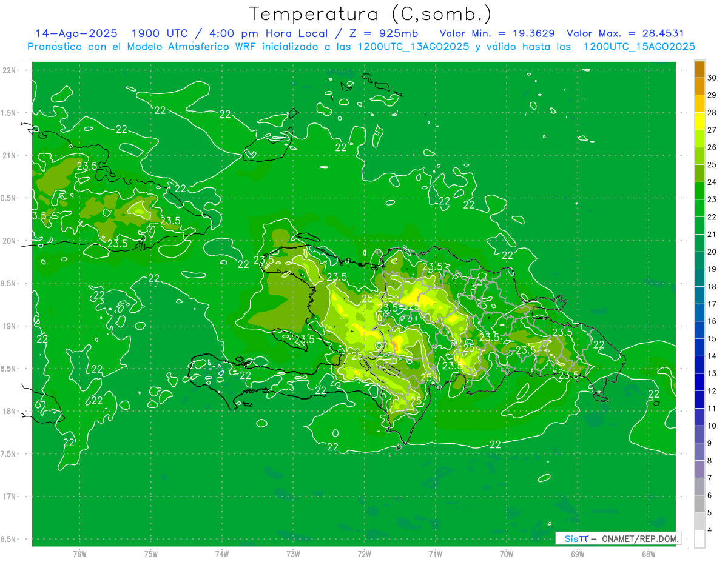The width and height of the screenshot is (728, 562).
Task: Click the "25" value on the color scale
Action: (x=713, y=165)
